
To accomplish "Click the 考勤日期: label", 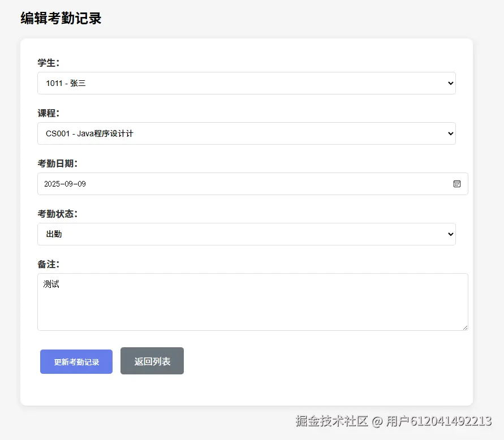I will pos(58,163).
